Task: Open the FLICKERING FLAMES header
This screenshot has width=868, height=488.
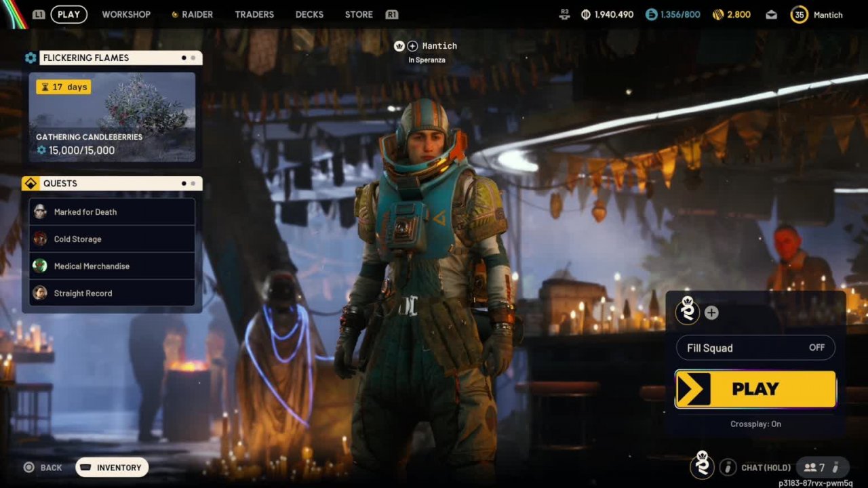Action: coord(121,58)
